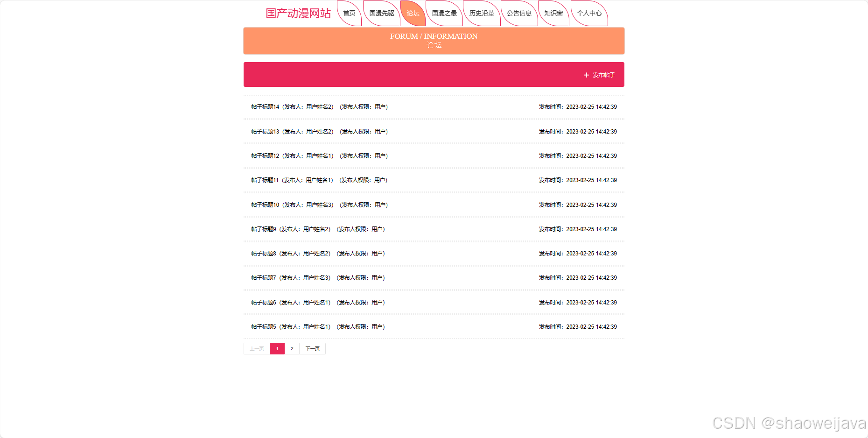Select page 1 in pagination
Image resolution: width=868 pixels, height=438 pixels.
tap(277, 348)
